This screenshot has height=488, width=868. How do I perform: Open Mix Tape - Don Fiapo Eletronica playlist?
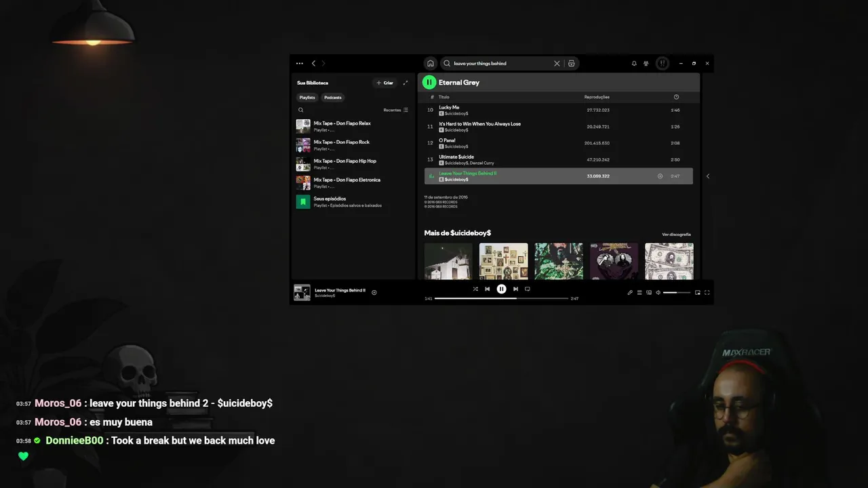[353, 183]
